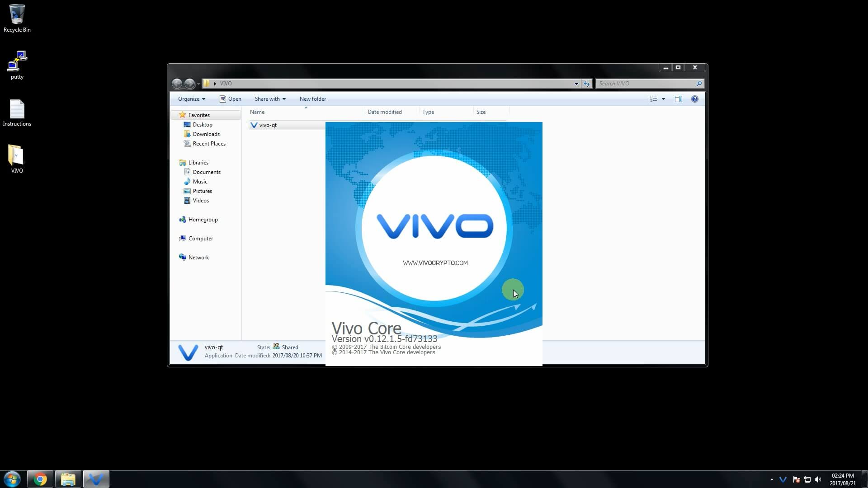Create a New folder
The height and width of the screenshot is (488, 868).
tap(312, 99)
